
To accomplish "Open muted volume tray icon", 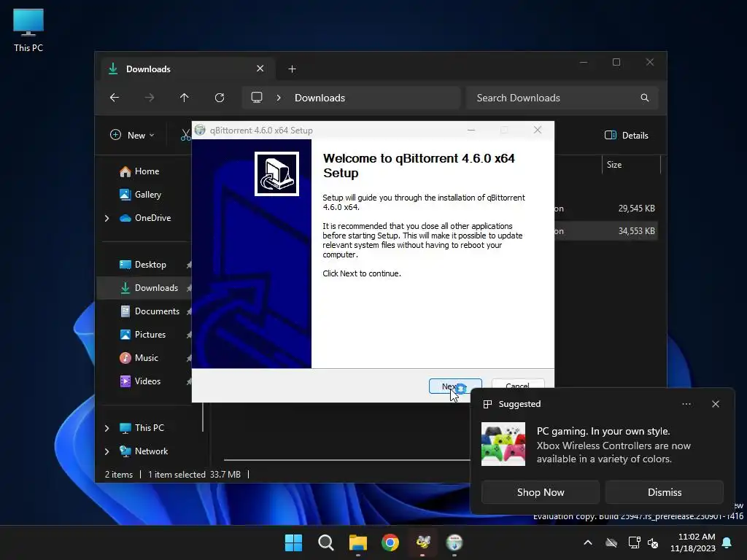I will (x=653, y=542).
